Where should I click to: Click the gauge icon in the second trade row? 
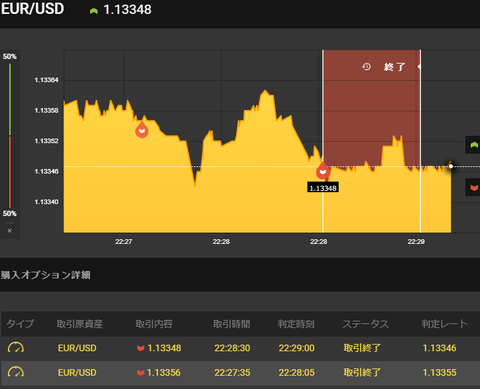16,372
